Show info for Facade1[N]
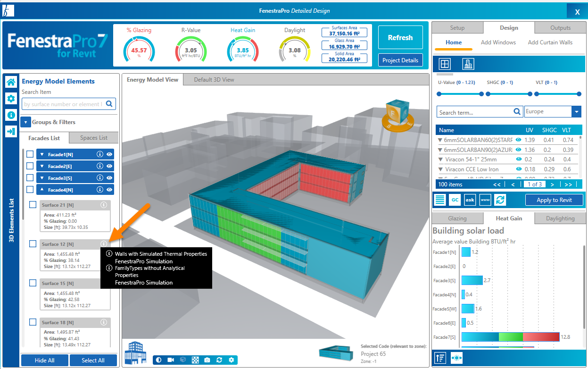Image resolution: width=588 pixels, height=369 pixels. coord(100,154)
